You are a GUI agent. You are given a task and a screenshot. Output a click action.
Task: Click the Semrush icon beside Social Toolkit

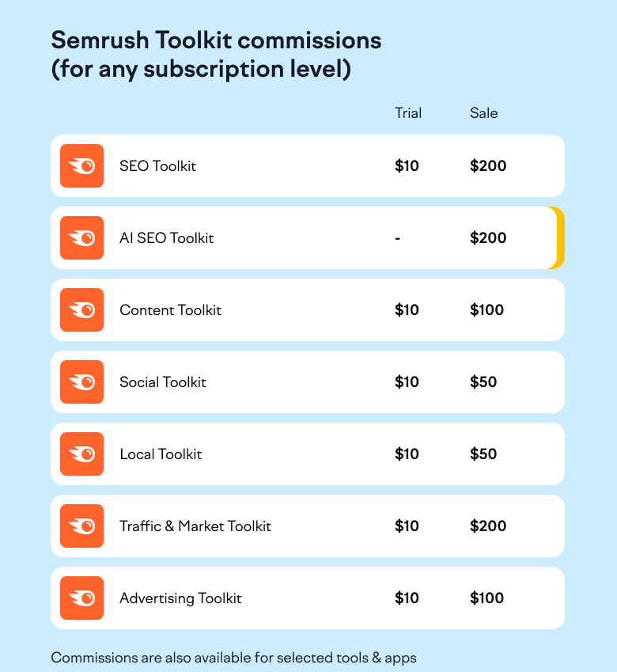(81, 382)
